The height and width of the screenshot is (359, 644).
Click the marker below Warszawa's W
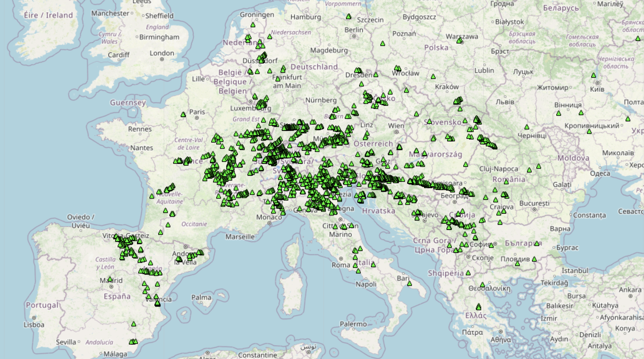[459, 40]
